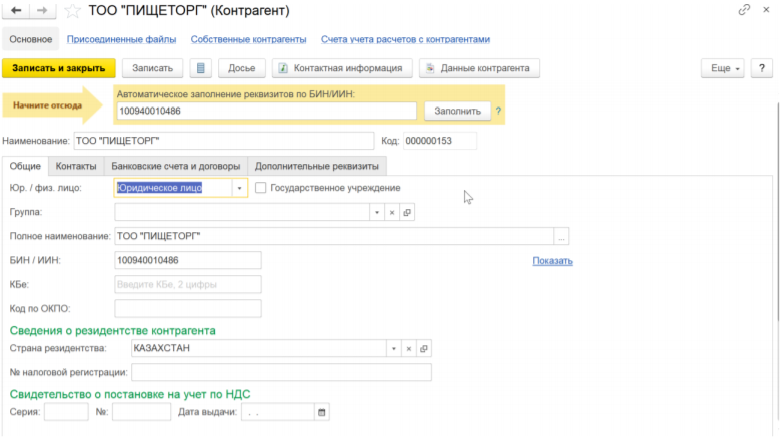The width and height of the screenshot is (784, 448).
Task: Click the Дата выдачи date field
Action: coord(278,412)
